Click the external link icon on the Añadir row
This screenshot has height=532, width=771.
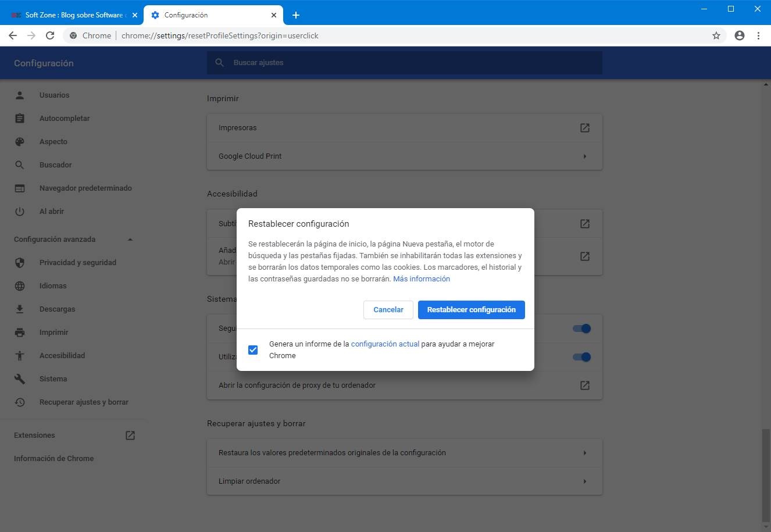tap(585, 256)
